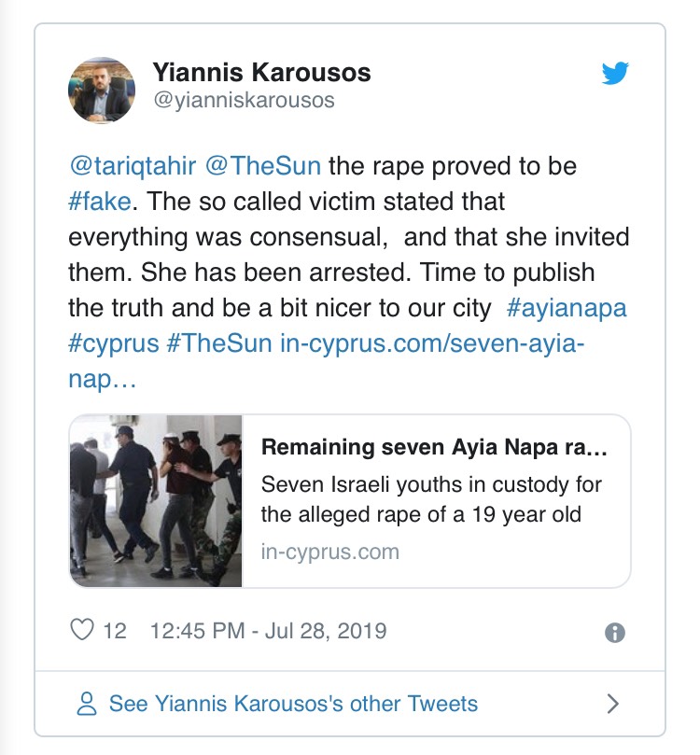Follow the #fake hashtag

tap(100, 202)
